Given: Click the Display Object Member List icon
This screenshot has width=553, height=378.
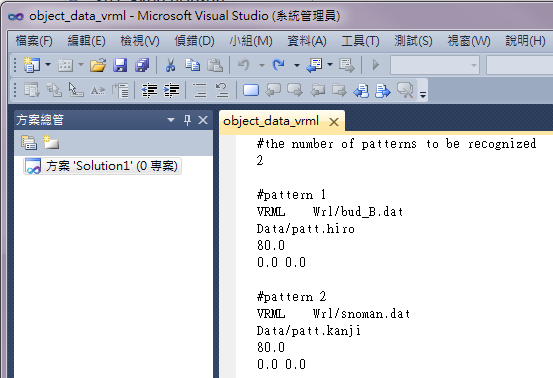Looking at the screenshot, I should coord(32,90).
